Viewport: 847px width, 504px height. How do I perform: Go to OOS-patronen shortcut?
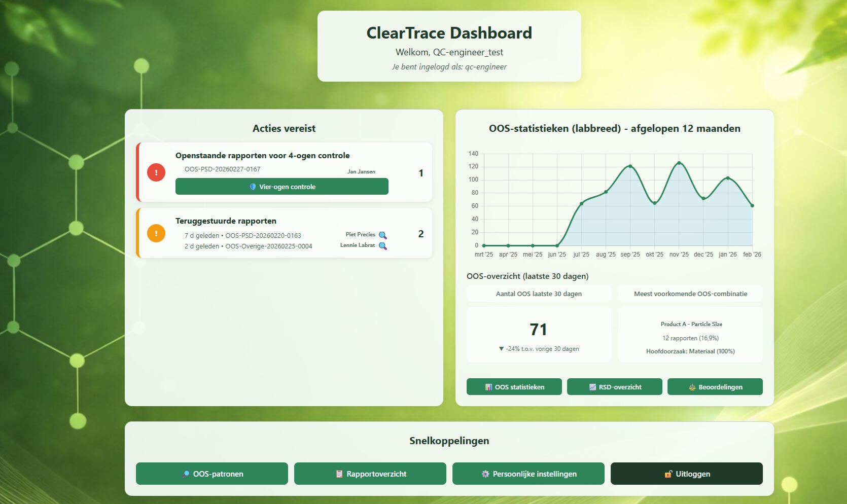coord(211,474)
